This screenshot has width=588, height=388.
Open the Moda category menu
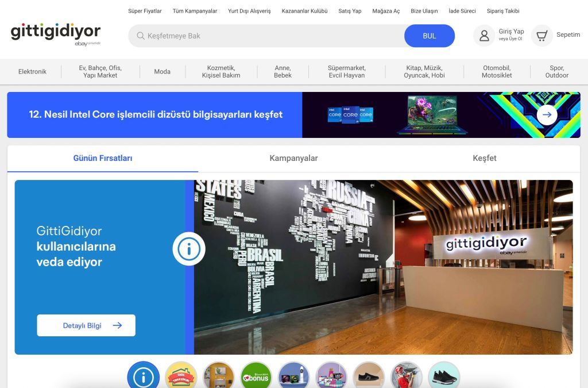point(163,71)
